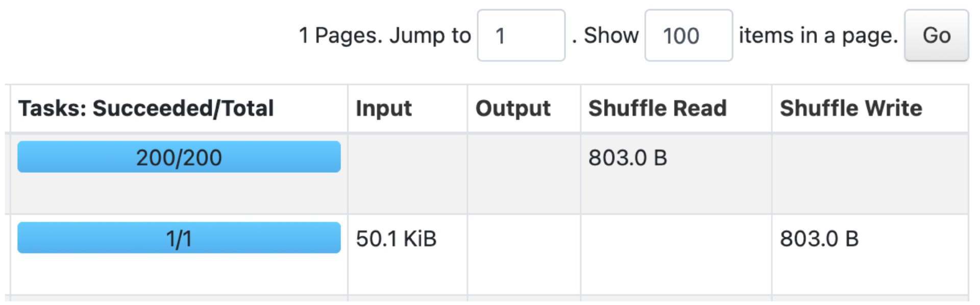980x305 pixels.
Task: Click the Jump to page number field
Action: click(x=521, y=36)
